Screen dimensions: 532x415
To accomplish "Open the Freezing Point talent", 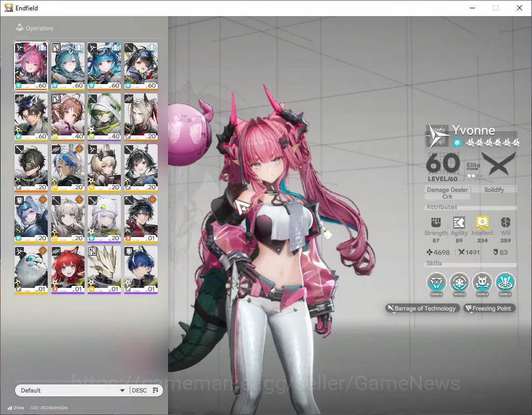I will [x=489, y=309].
